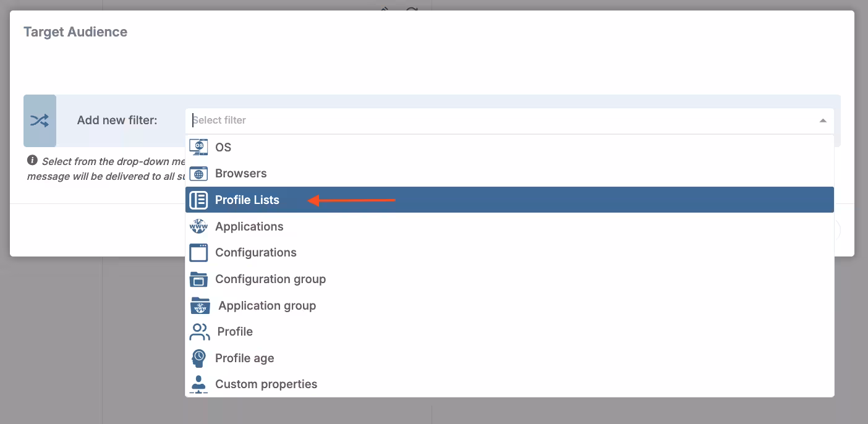The height and width of the screenshot is (424, 868).
Task: Select Profile age from the list
Action: point(244,358)
